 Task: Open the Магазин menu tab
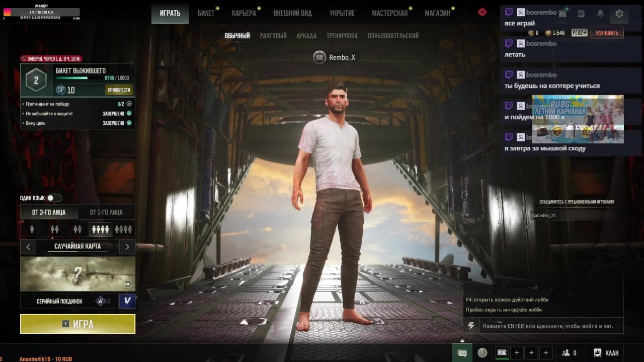pos(437,13)
